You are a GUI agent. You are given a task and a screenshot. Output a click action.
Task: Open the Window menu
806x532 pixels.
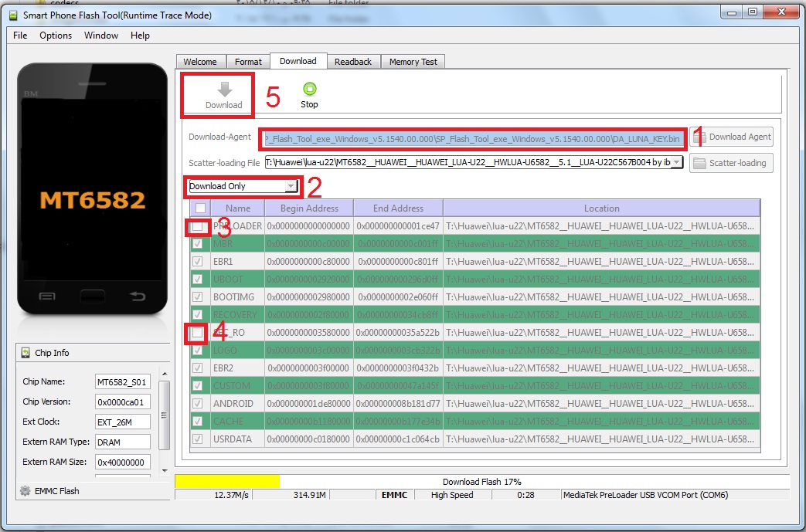point(101,36)
